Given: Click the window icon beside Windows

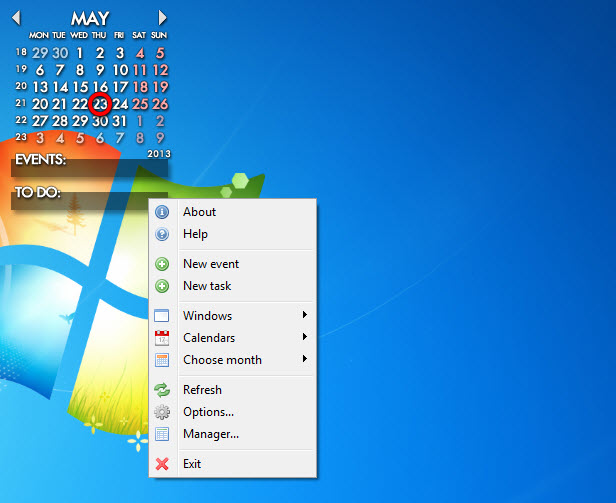Looking at the screenshot, I should [x=162, y=316].
